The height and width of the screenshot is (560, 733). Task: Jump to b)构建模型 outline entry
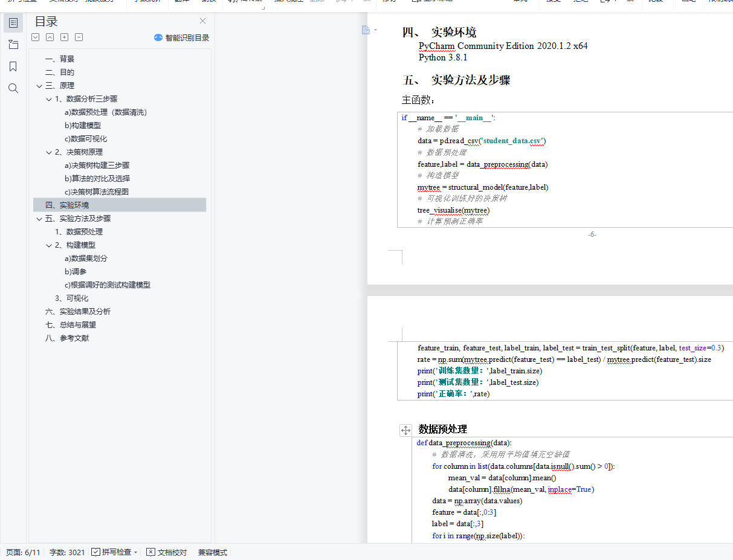point(83,126)
